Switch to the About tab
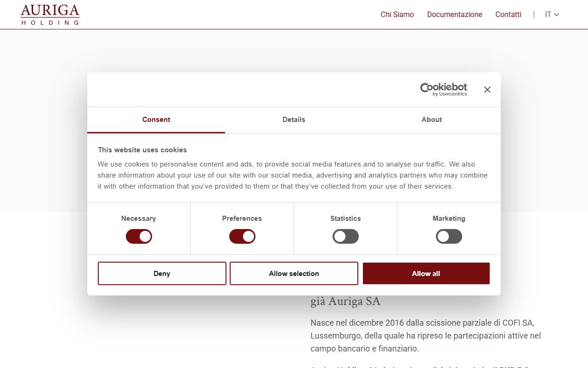The height and width of the screenshot is (368, 588). click(x=432, y=120)
